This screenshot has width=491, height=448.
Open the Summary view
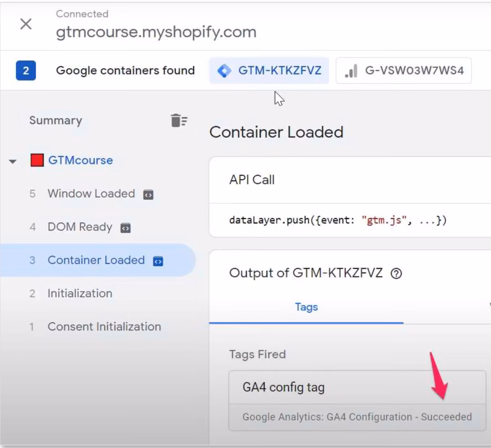(56, 120)
